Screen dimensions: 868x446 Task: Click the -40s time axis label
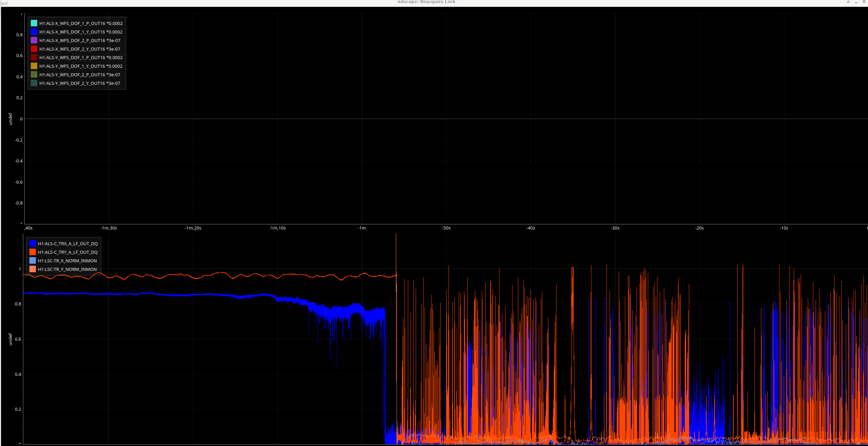(531, 228)
